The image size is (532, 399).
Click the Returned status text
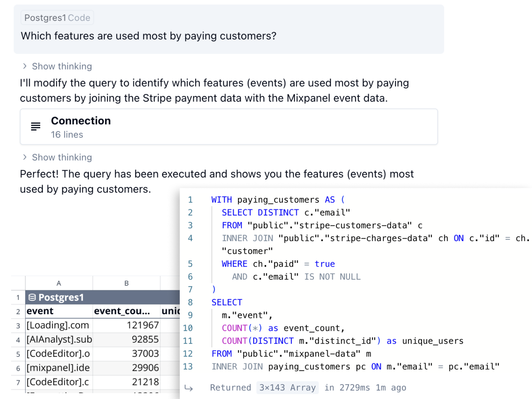[230, 388]
